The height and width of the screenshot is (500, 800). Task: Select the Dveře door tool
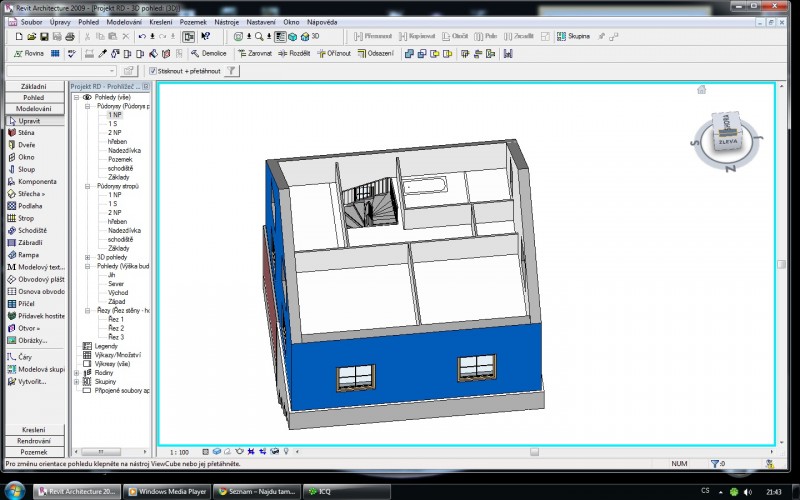(x=27, y=144)
